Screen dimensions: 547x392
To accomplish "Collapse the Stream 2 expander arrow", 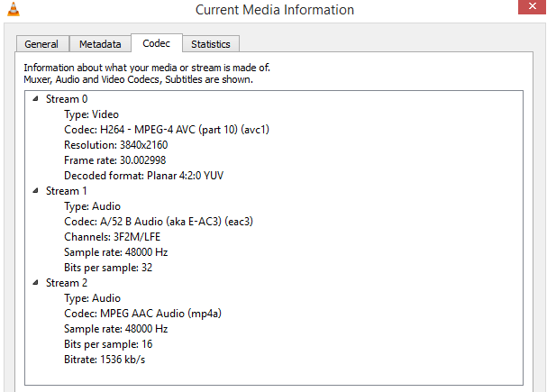I will [35, 283].
